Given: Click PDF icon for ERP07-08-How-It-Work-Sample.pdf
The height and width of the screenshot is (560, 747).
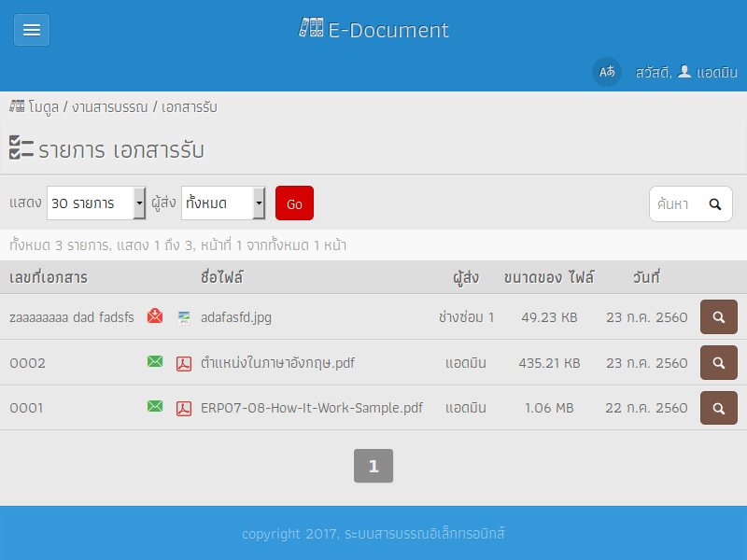Looking at the screenshot, I should (x=184, y=409).
